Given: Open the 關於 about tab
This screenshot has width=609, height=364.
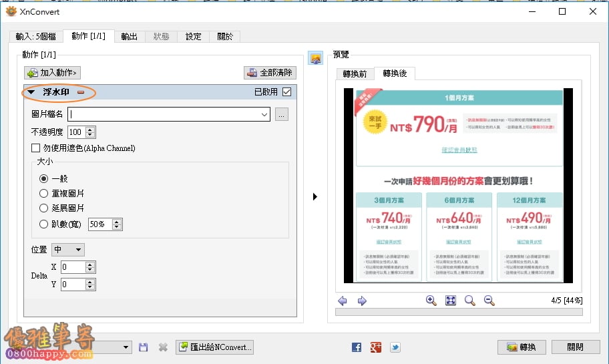Looking at the screenshot, I should (225, 37).
